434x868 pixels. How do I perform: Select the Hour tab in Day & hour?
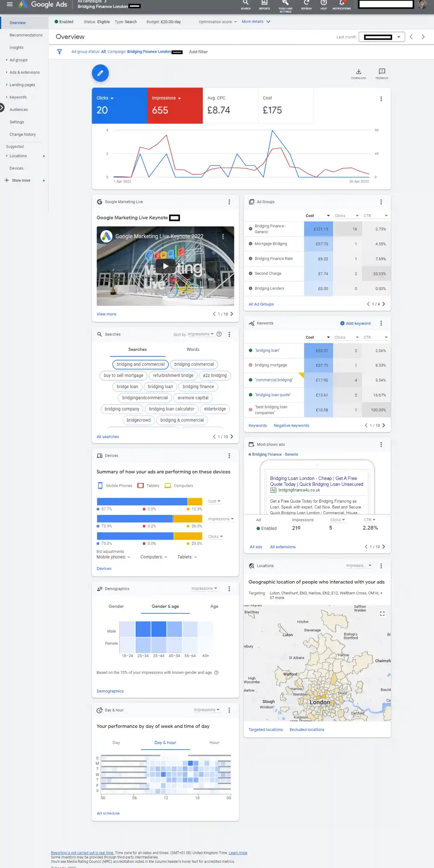(x=214, y=743)
